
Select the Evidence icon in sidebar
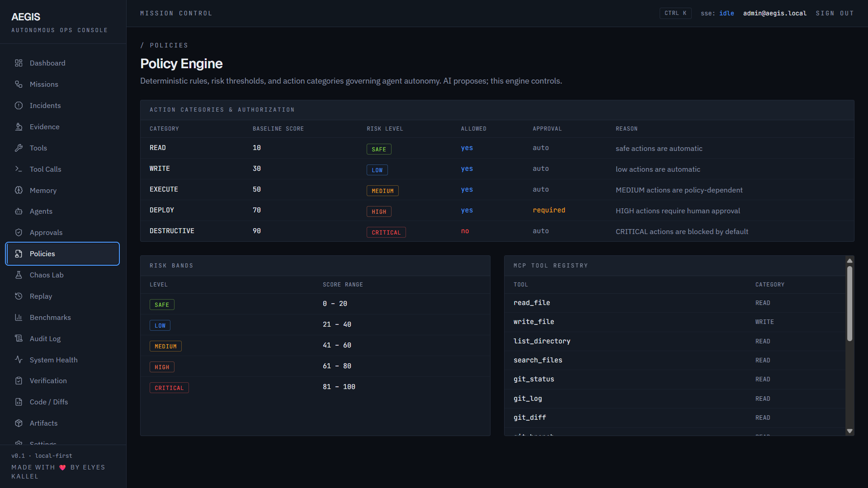point(19,127)
